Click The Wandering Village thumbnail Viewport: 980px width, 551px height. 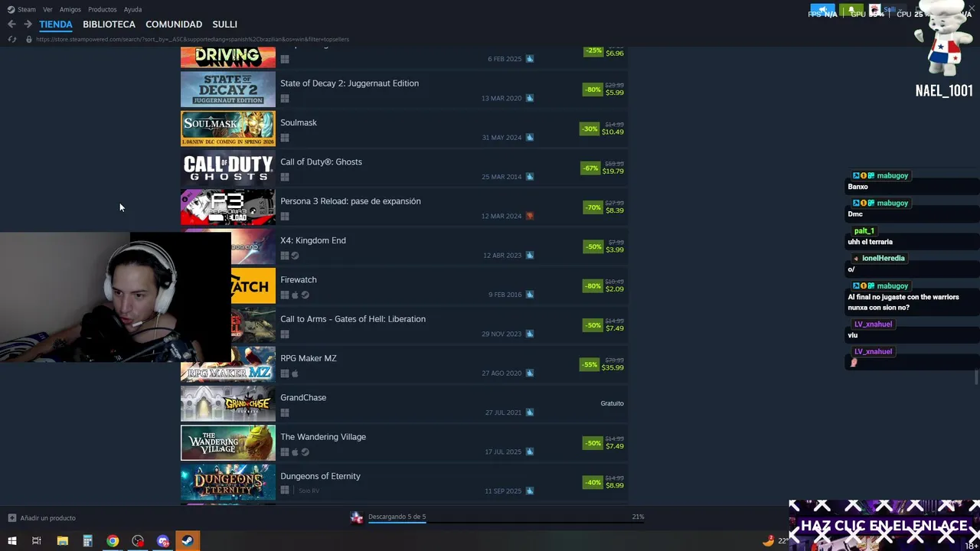(227, 443)
